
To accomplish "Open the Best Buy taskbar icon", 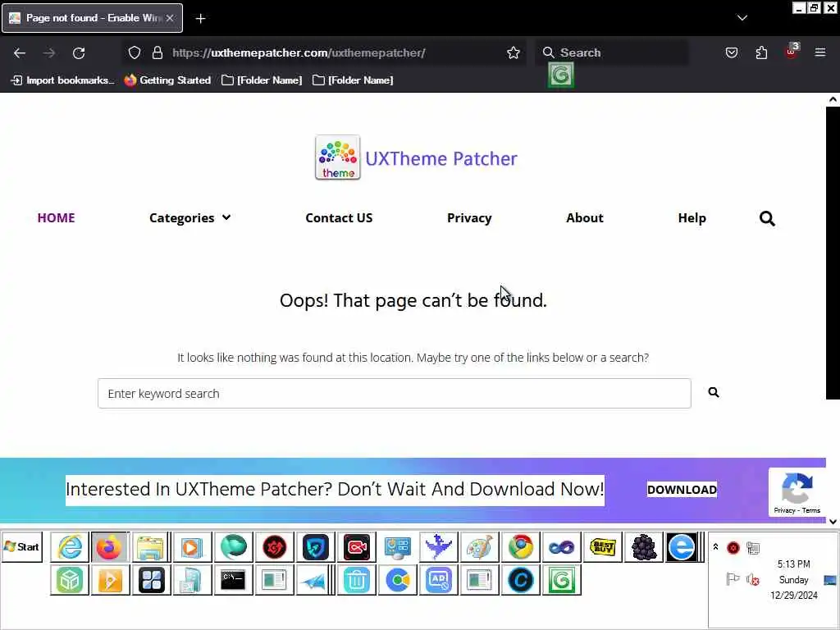I will tap(603, 547).
